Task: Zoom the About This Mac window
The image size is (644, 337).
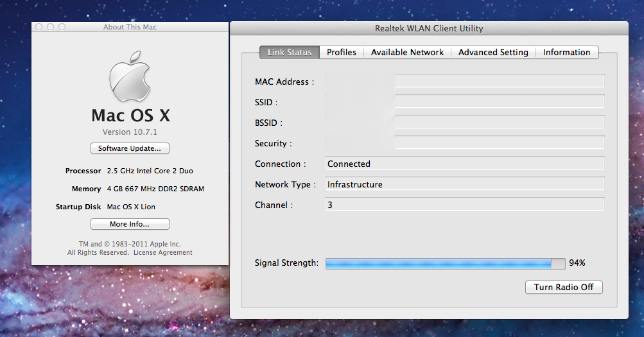Action: pyautogui.click(x=62, y=27)
